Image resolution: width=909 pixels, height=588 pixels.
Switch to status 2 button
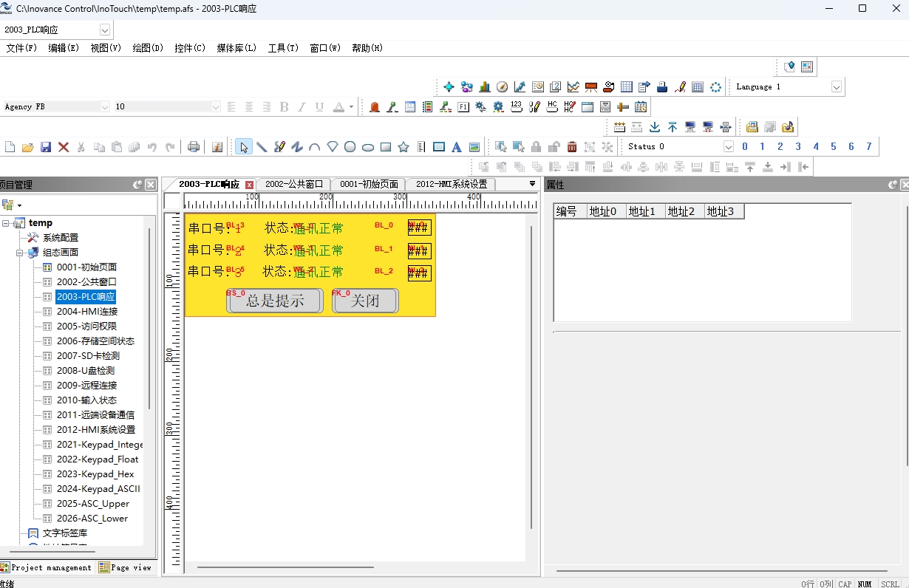click(x=780, y=147)
